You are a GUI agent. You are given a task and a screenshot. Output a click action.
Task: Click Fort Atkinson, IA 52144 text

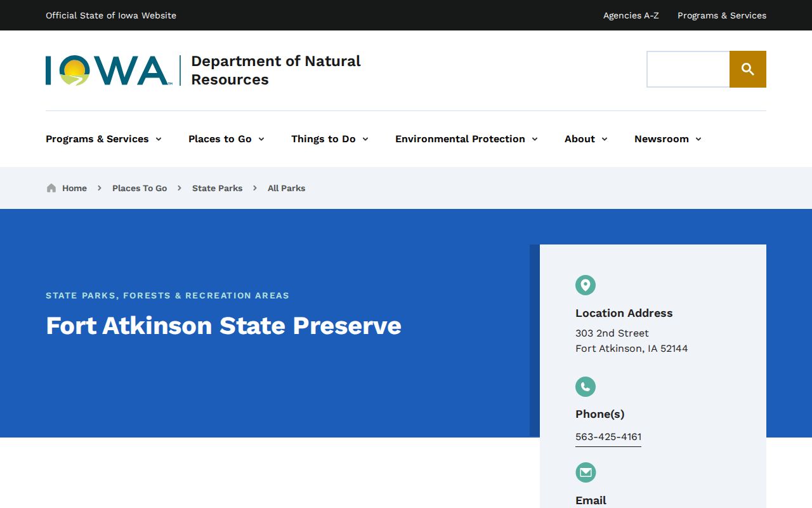(x=631, y=348)
